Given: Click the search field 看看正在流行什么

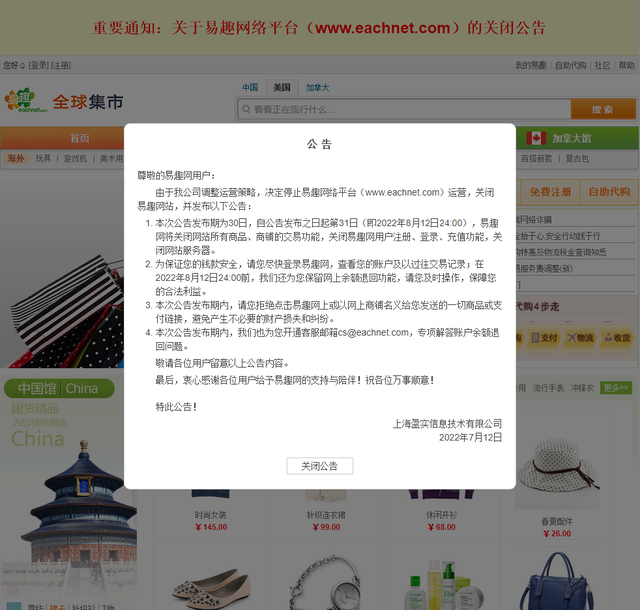Looking at the screenshot, I should pos(404,109).
